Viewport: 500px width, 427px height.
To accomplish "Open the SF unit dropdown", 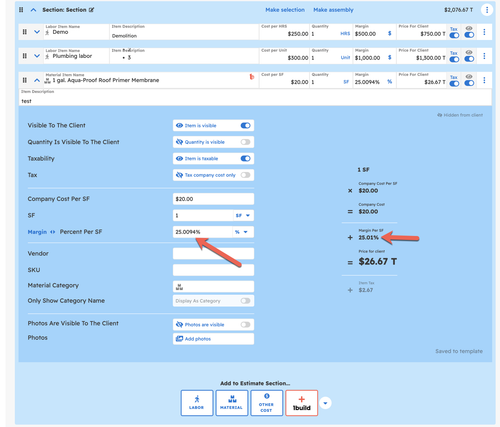I will tap(243, 215).
